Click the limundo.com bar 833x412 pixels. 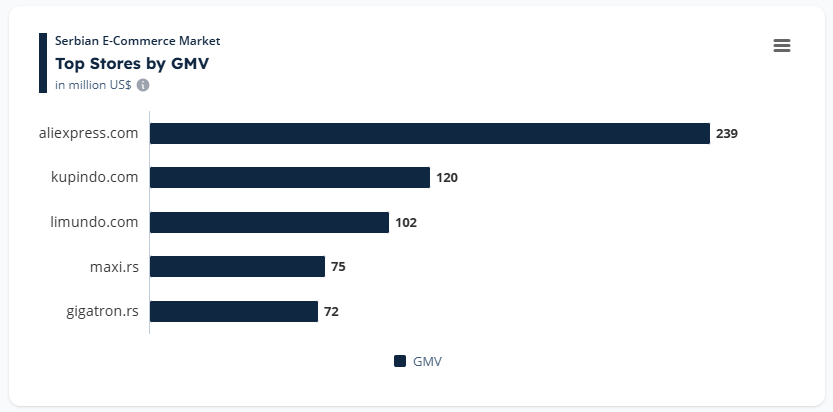(269, 222)
